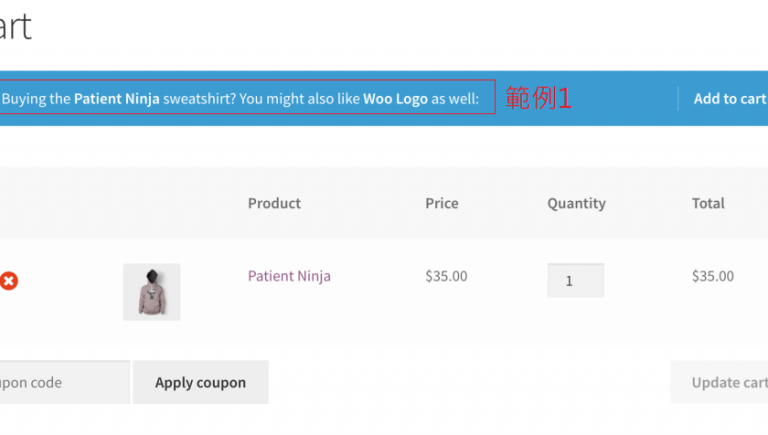Click the Patient Ninja hoodie thumbnail
Screen dimensions: 768x435
[151, 291]
